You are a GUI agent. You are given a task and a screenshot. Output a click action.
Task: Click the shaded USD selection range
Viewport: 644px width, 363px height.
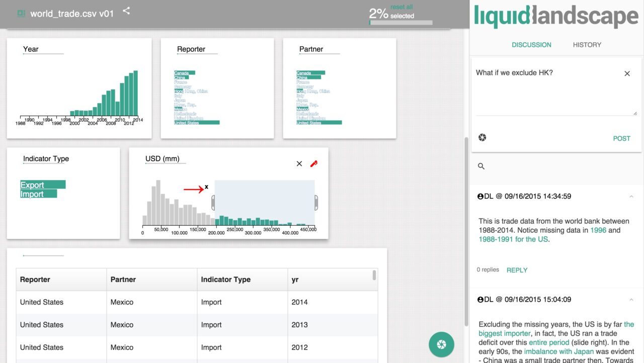click(265, 203)
